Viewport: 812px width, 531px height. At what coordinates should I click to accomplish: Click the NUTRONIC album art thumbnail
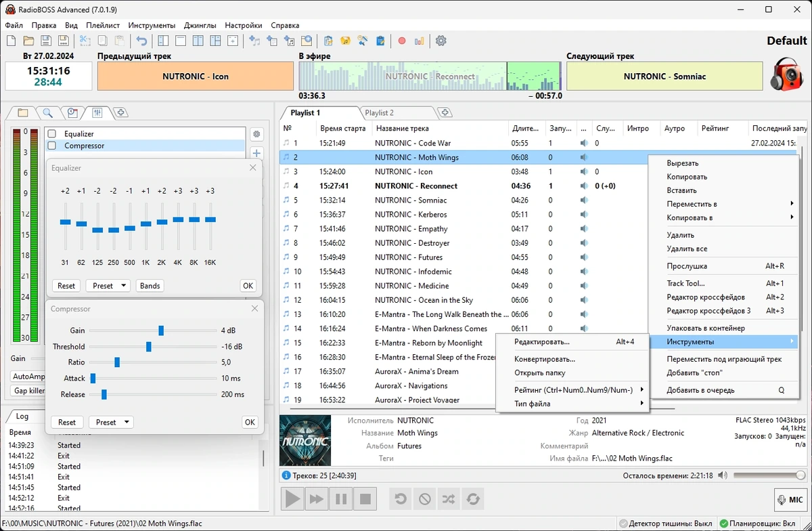305,440
